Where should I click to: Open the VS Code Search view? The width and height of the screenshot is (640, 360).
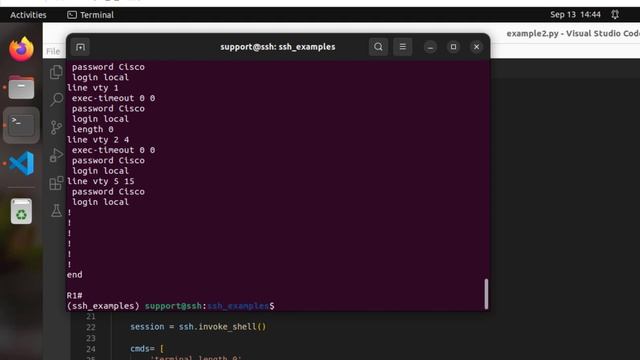coord(56,99)
